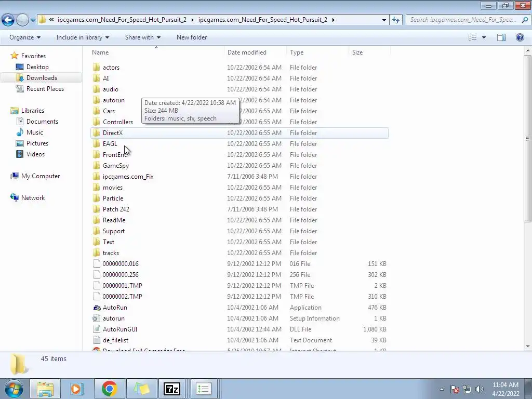The width and height of the screenshot is (532, 399).
Task: Select the ReadMe folder
Action: click(x=114, y=220)
